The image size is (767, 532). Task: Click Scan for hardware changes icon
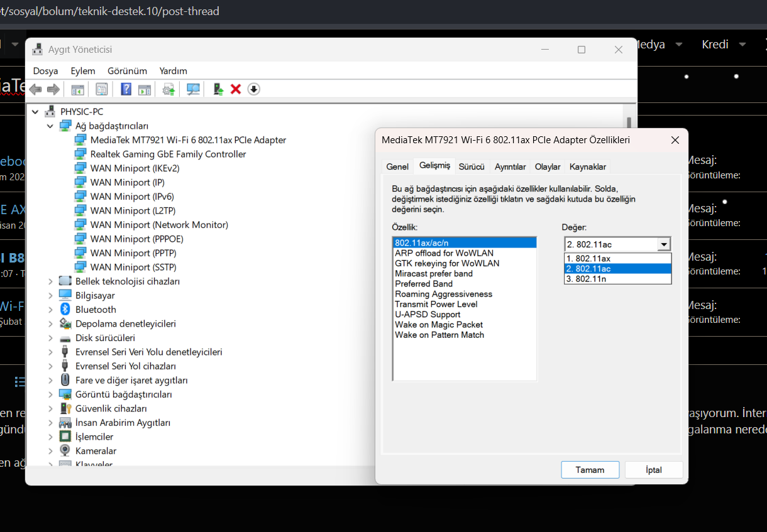coord(193,89)
